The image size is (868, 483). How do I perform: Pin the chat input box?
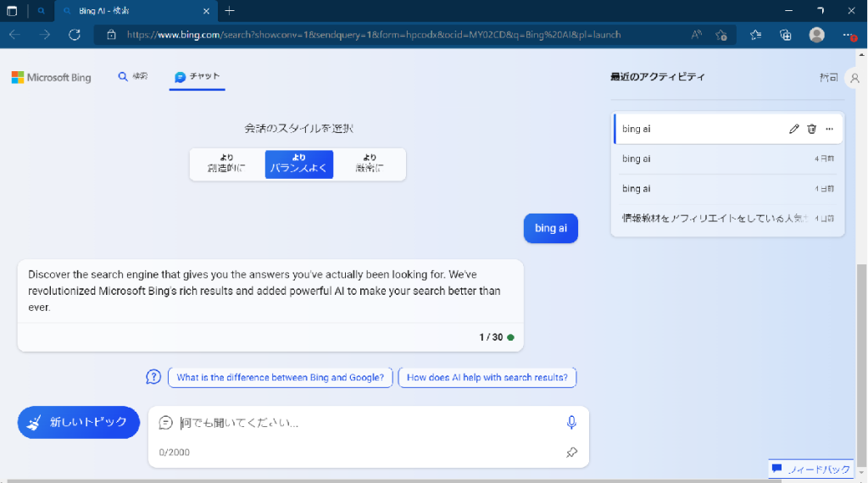572,452
